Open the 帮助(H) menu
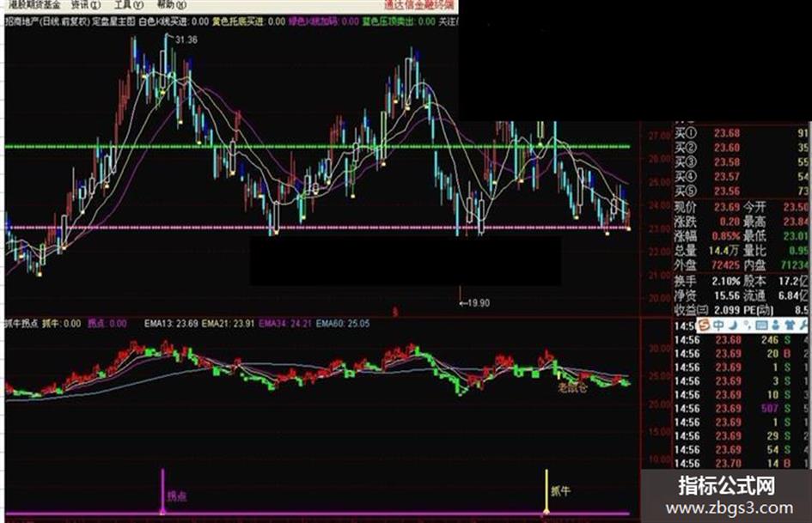The width and height of the screenshot is (812, 523). [171, 4]
